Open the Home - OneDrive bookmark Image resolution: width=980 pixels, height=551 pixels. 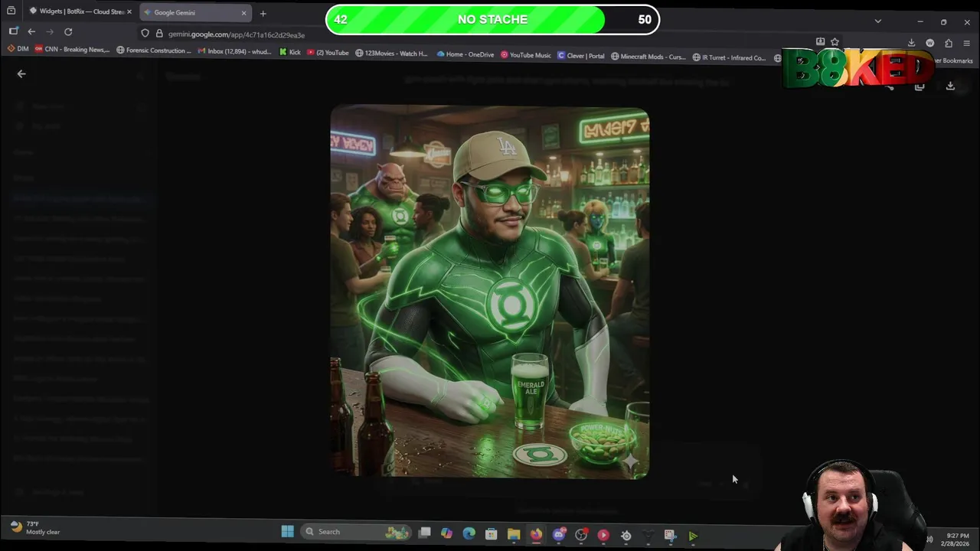point(465,54)
